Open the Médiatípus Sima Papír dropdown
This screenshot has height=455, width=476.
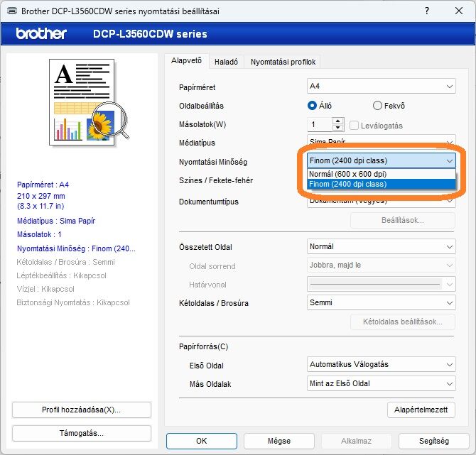pos(381,141)
